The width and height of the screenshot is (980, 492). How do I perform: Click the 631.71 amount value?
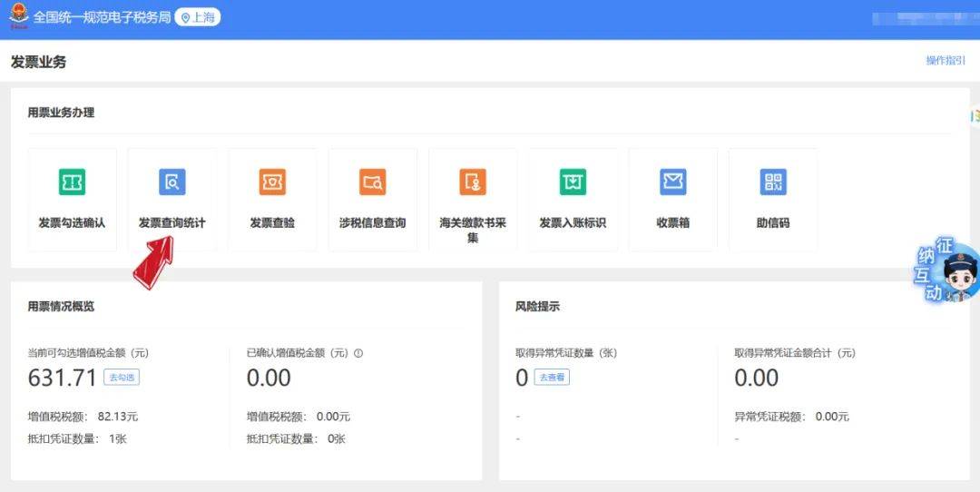click(x=63, y=378)
